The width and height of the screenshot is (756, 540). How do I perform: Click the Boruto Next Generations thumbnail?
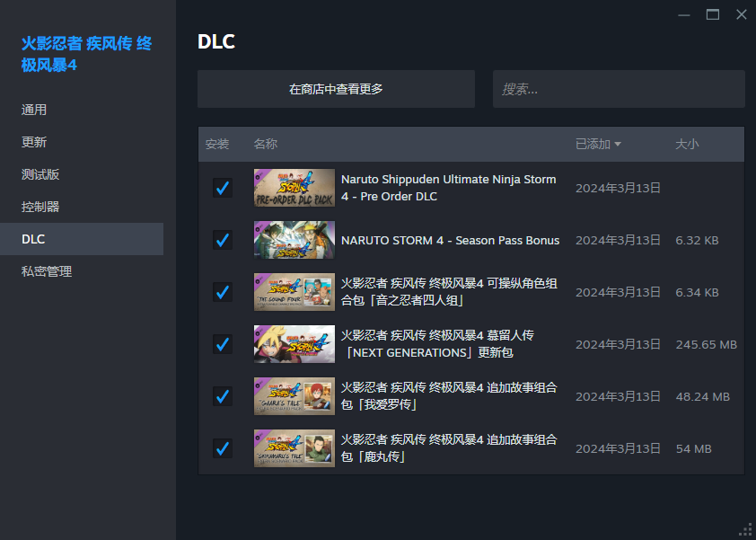tap(294, 344)
